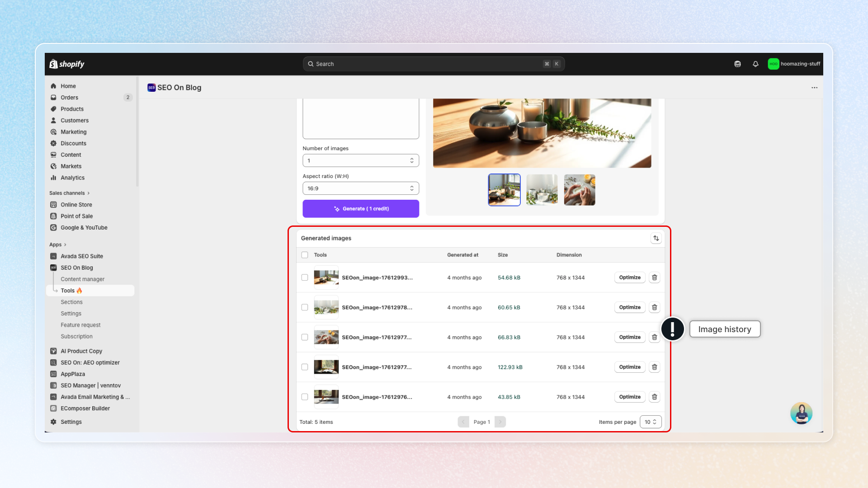Viewport: 868px width, 488px height.
Task: Optimize the 60.65 kB image
Action: tap(629, 307)
